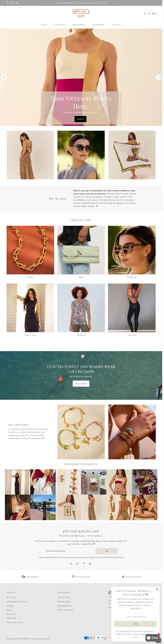Close the mailing list popup
The height and width of the screenshot is (644, 164).
pyautogui.click(x=157, y=589)
